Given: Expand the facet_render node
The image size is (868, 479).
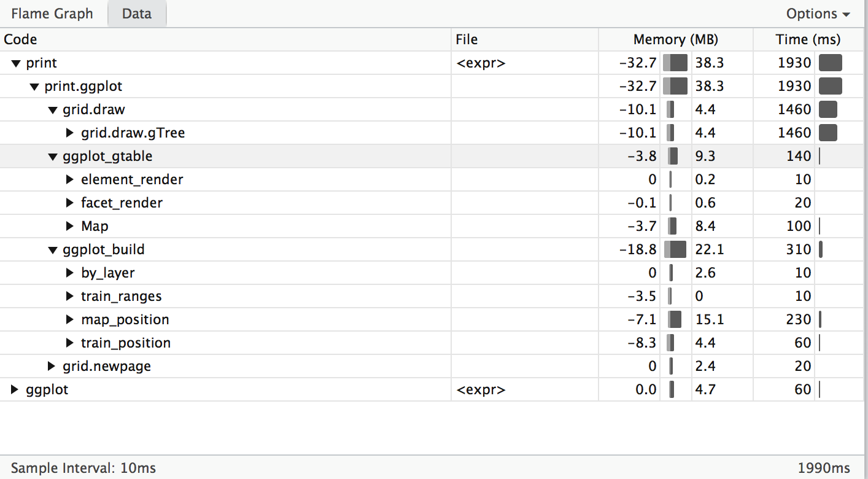Looking at the screenshot, I should coord(70,203).
